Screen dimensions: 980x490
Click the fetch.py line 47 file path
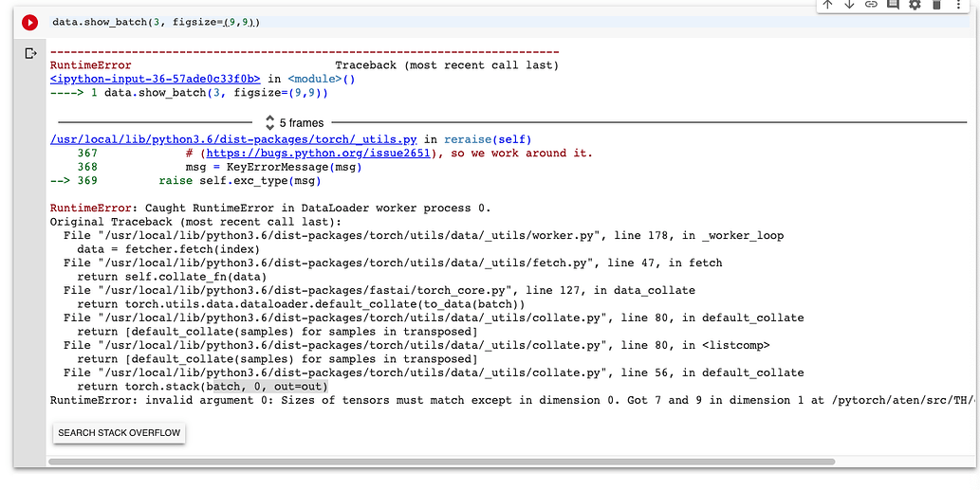pyautogui.click(x=393, y=263)
